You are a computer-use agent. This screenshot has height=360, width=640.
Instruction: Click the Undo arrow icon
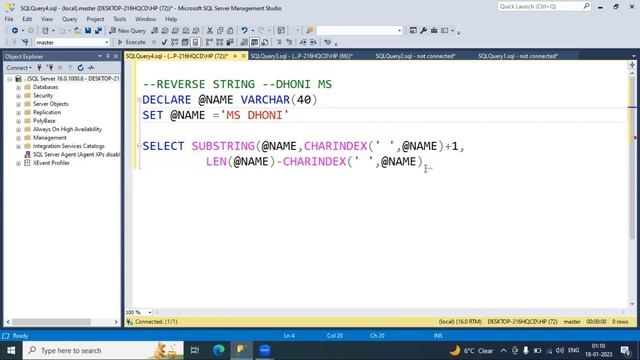coord(244,31)
